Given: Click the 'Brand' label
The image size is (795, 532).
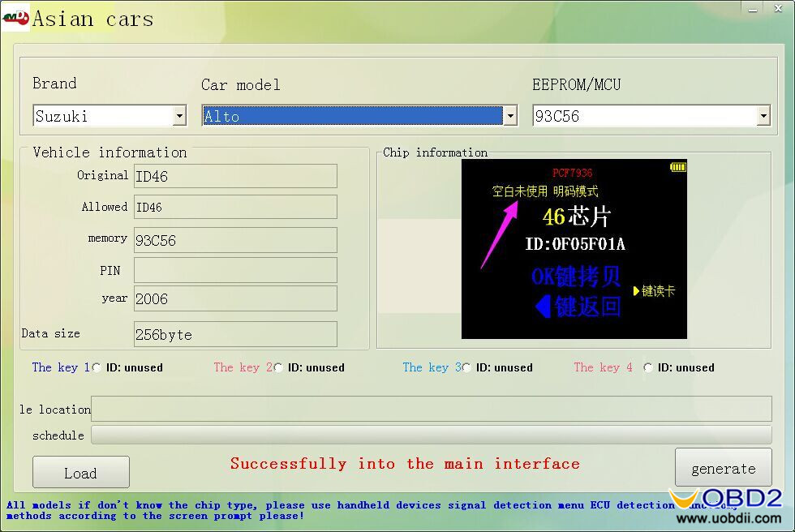Looking at the screenshot, I should click(x=54, y=83).
